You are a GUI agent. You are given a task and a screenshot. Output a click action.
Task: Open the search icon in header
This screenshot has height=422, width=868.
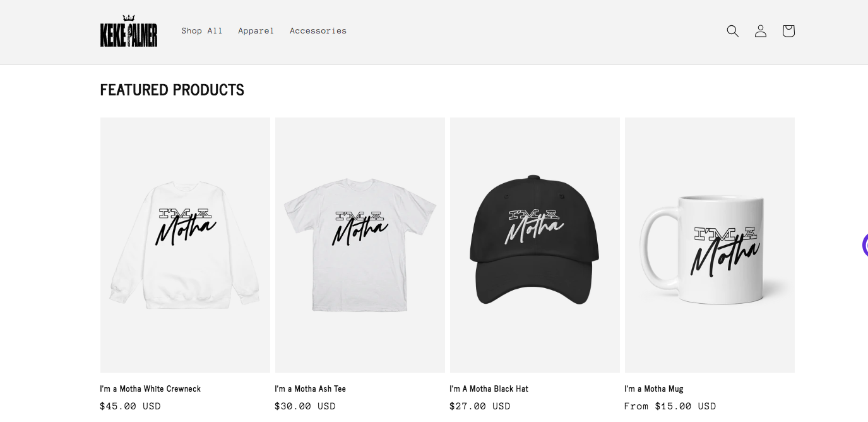pyautogui.click(x=732, y=31)
